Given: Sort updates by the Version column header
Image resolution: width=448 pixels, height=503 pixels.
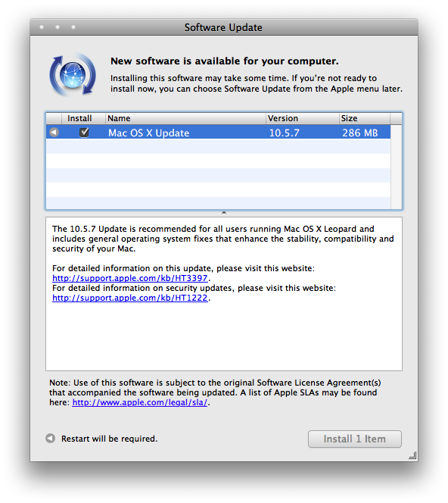Looking at the screenshot, I should tap(303, 118).
